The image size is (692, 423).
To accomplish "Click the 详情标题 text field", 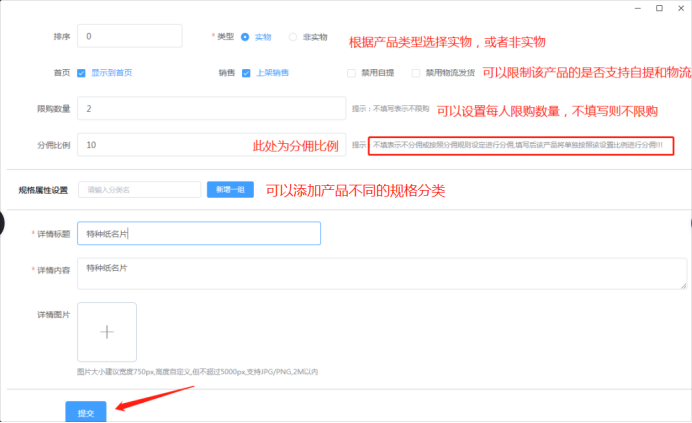I will coord(198,233).
